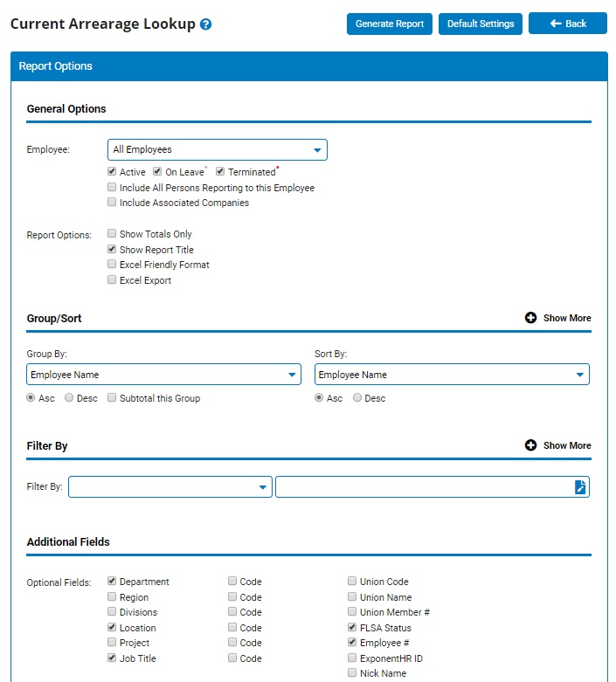This screenshot has width=616, height=682.
Task: Click the plus icon in Group/Sort header
Action: coord(530,318)
